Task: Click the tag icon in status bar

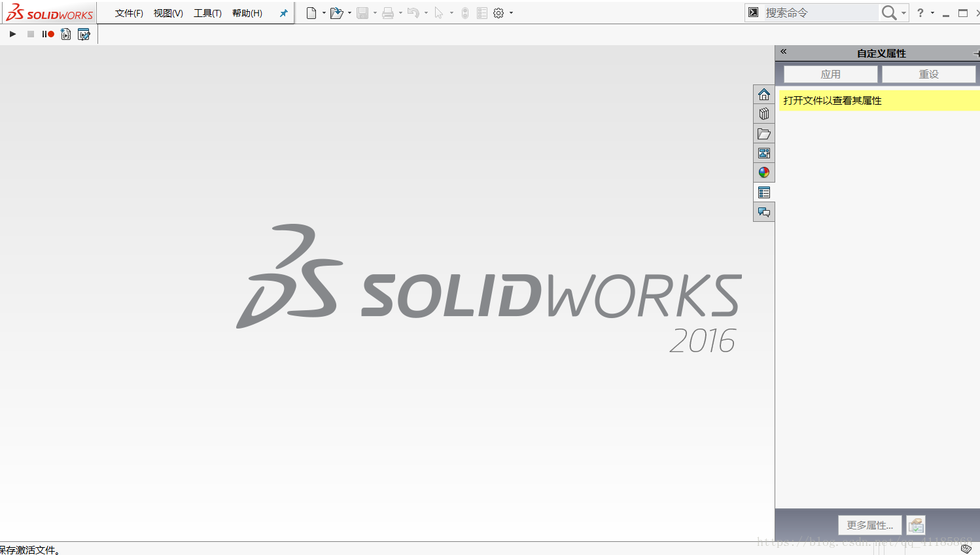Action: point(966,548)
